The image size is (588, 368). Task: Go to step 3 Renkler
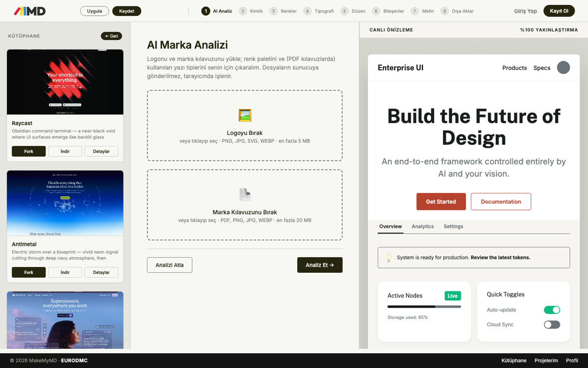(283, 11)
